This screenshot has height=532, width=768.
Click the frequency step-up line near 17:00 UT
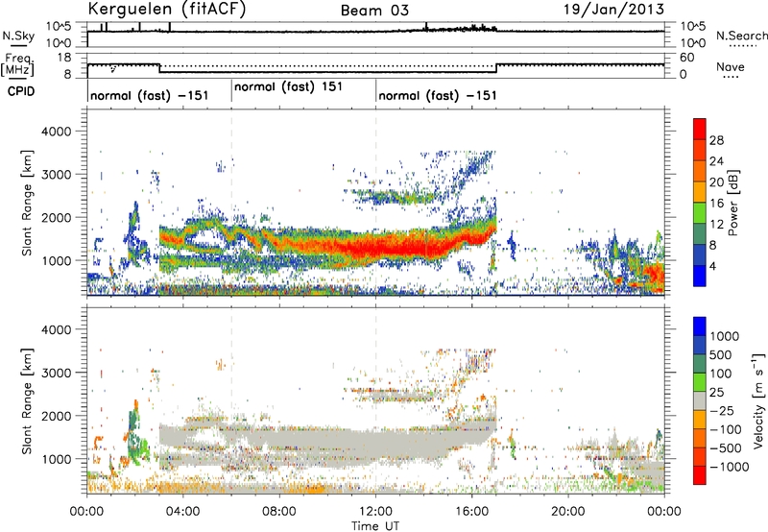pos(496,68)
